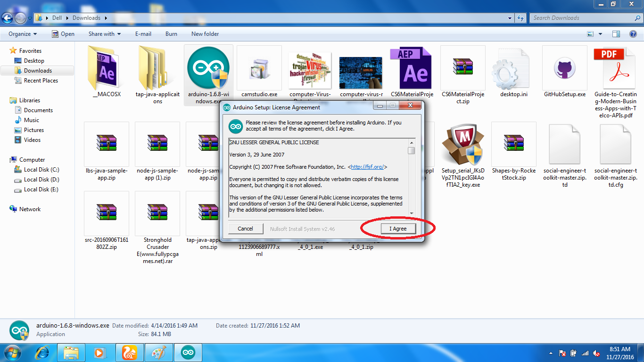Launch UC Browser from the taskbar

point(130,352)
